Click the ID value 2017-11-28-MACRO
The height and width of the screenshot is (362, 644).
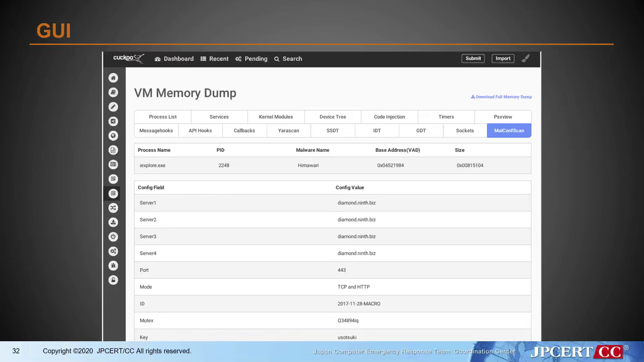click(x=359, y=304)
